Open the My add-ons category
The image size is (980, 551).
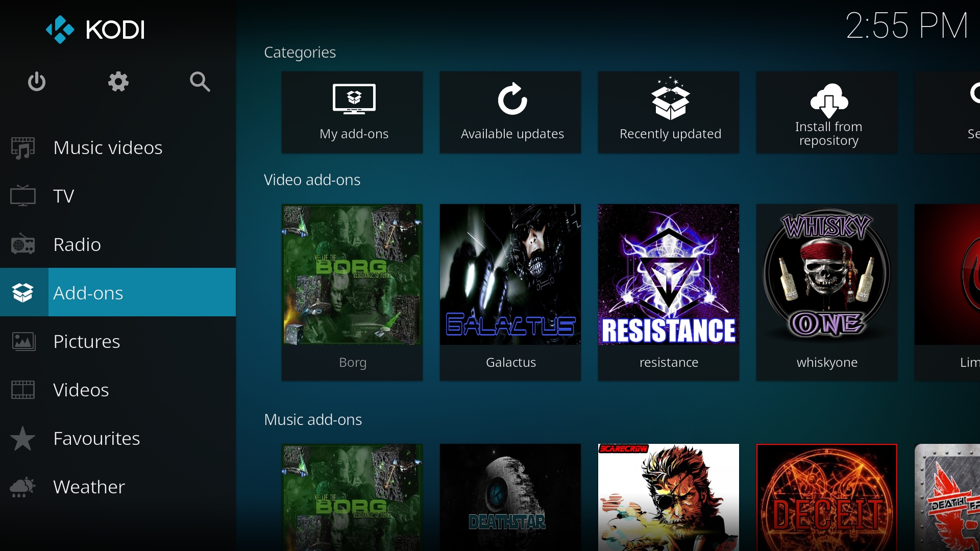click(352, 112)
